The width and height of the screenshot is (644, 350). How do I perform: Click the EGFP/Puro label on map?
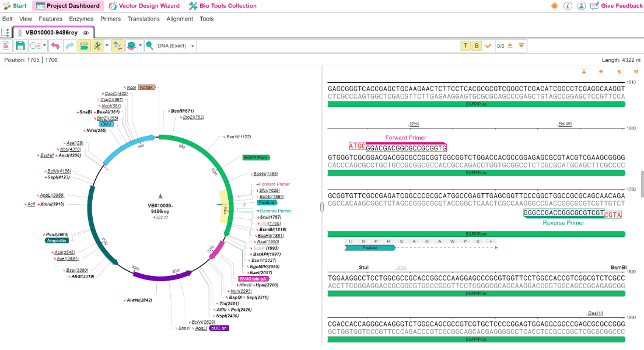click(x=256, y=157)
